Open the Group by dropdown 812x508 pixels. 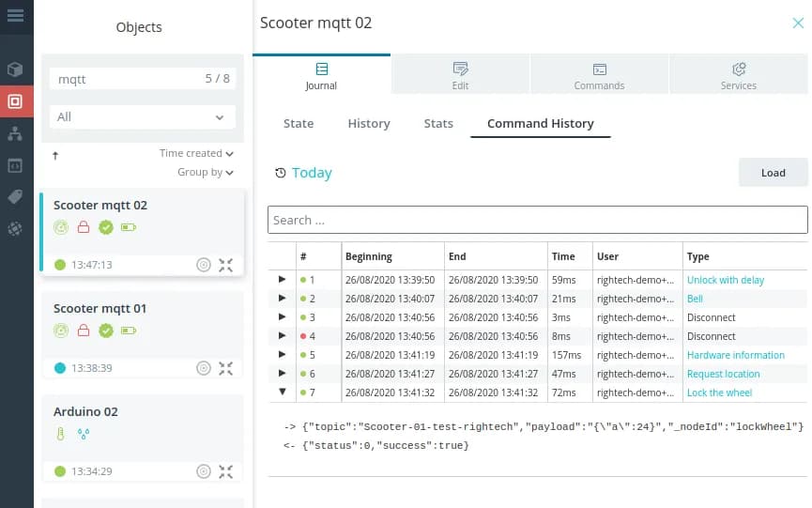coord(205,172)
